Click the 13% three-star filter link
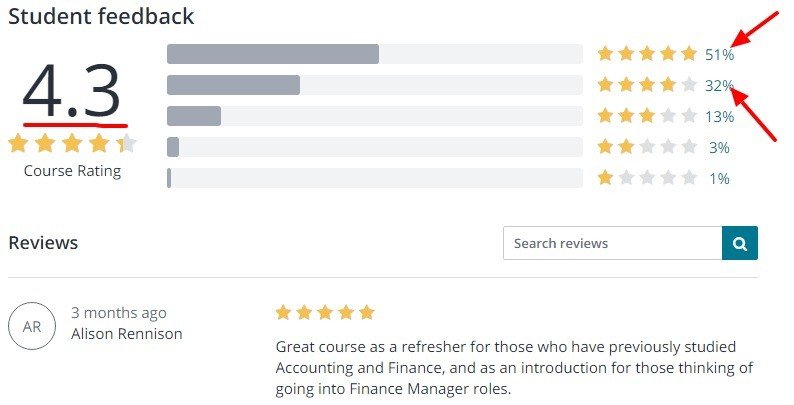The height and width of the screenshot is (405, 794). [719, 116]
